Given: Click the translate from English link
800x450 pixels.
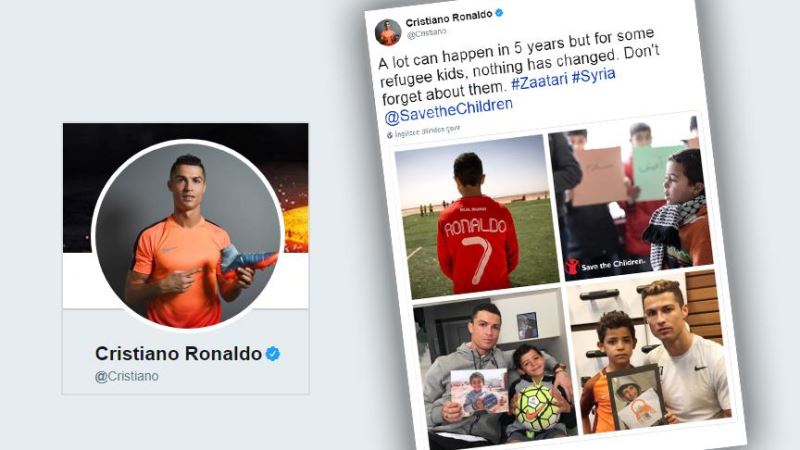Looking at the screenshot, I should 428,131.
